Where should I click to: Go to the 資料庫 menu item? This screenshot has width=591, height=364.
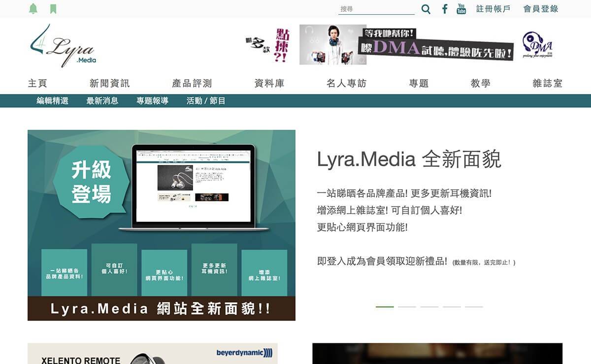[269, 84]
